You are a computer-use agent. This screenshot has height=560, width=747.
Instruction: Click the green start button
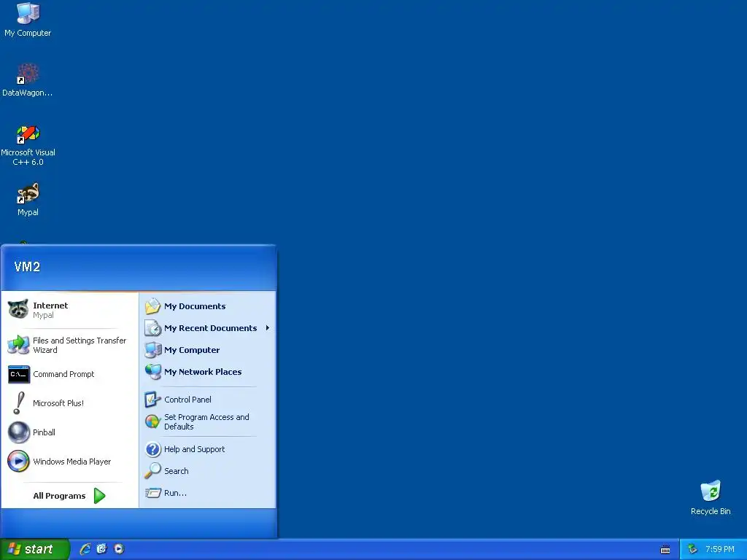pos(35,549)
